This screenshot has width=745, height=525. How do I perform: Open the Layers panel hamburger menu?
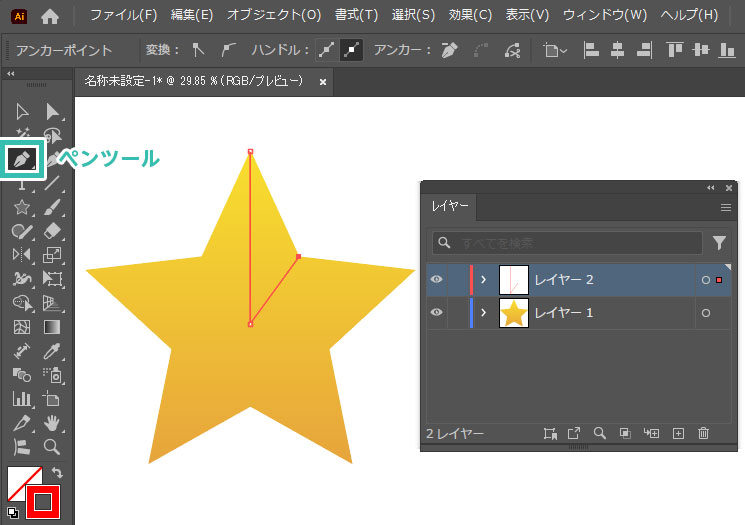[x=726, y=207]
